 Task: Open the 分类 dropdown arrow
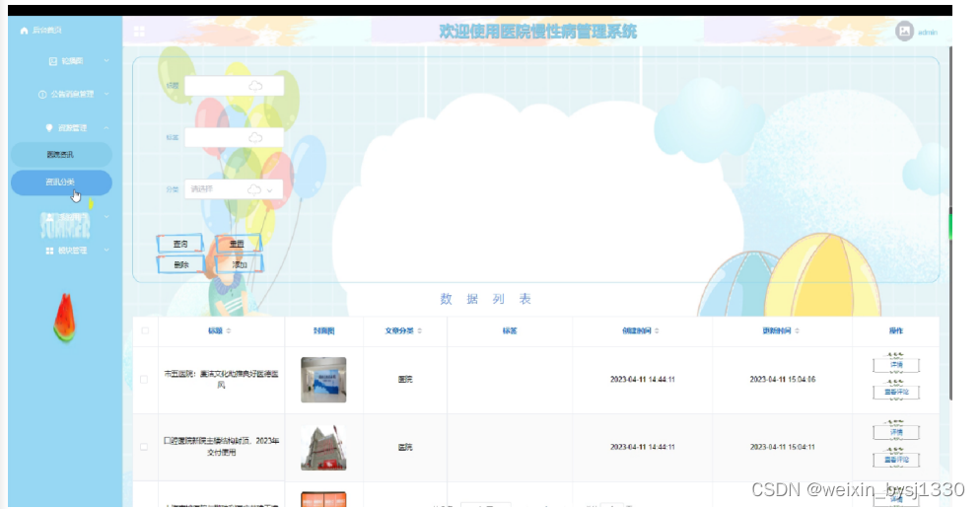click(270, 190)
